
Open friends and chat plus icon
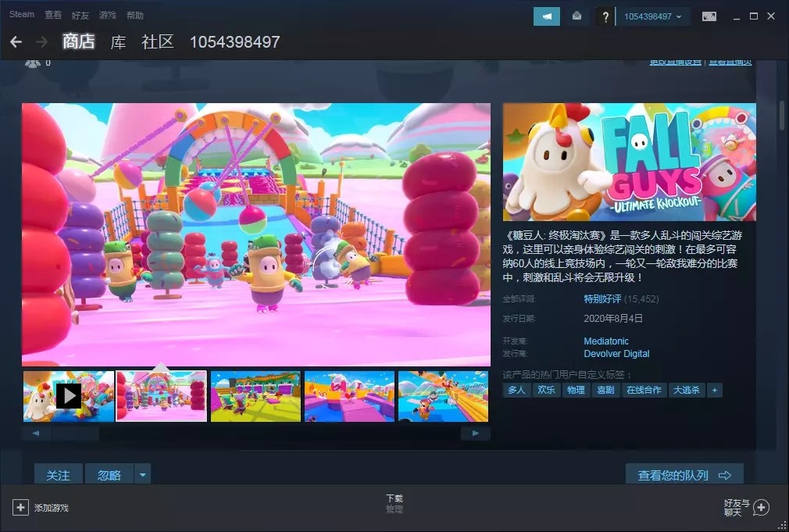tap(761, 507)
